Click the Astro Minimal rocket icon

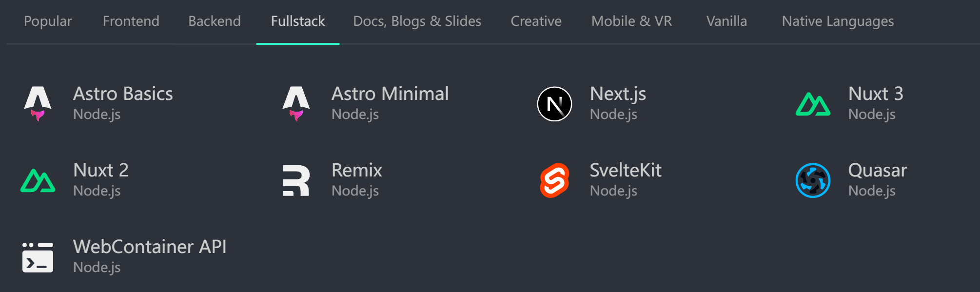click(296, 103)
